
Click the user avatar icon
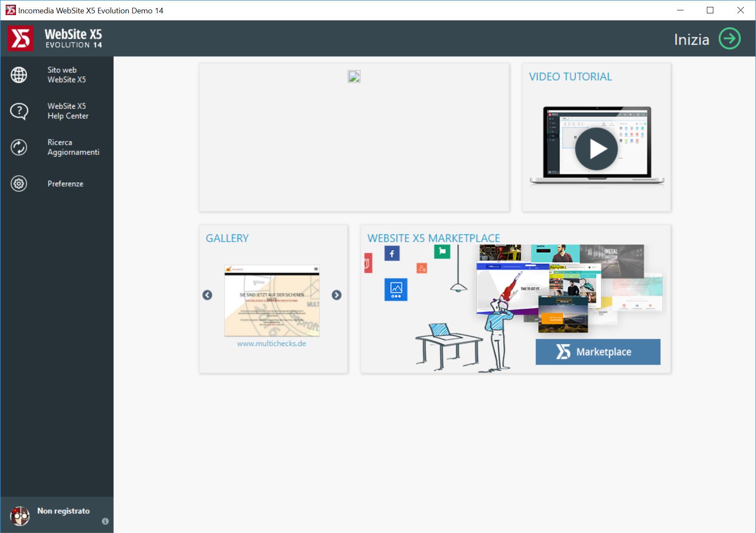(x=20, y=515)
